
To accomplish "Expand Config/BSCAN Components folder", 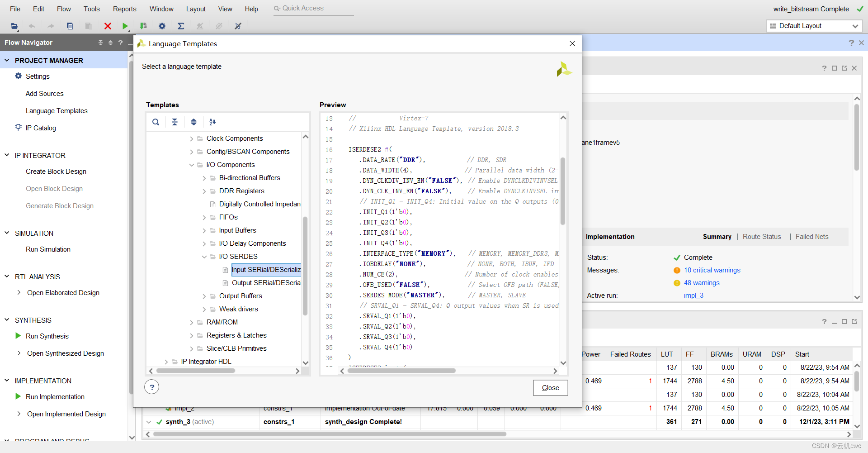I will [192, 152].
